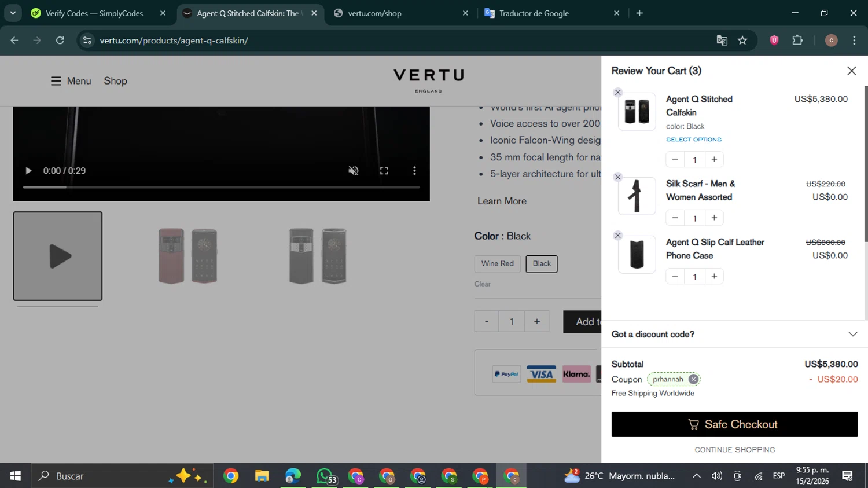
Task: Play the product video
Action: point(28,171)
